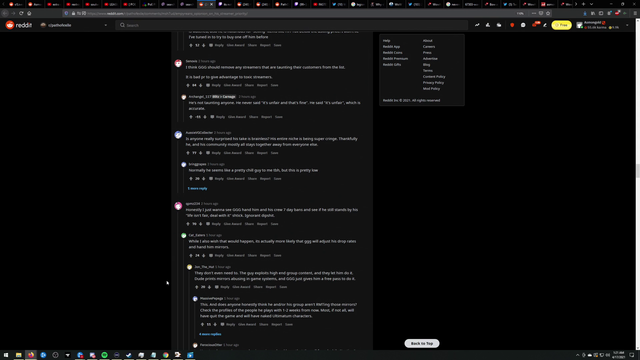640x360 pixels.
Task: Upvote the comment about 7 day bans
Action: (x=188, y=224)
